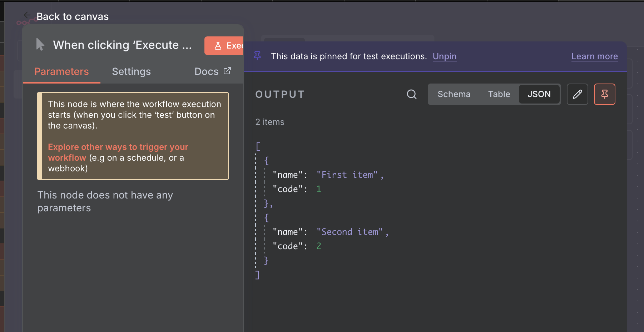Click the purple pin icon in banner
Screen dimensions: 644x332
coord(257,56)
